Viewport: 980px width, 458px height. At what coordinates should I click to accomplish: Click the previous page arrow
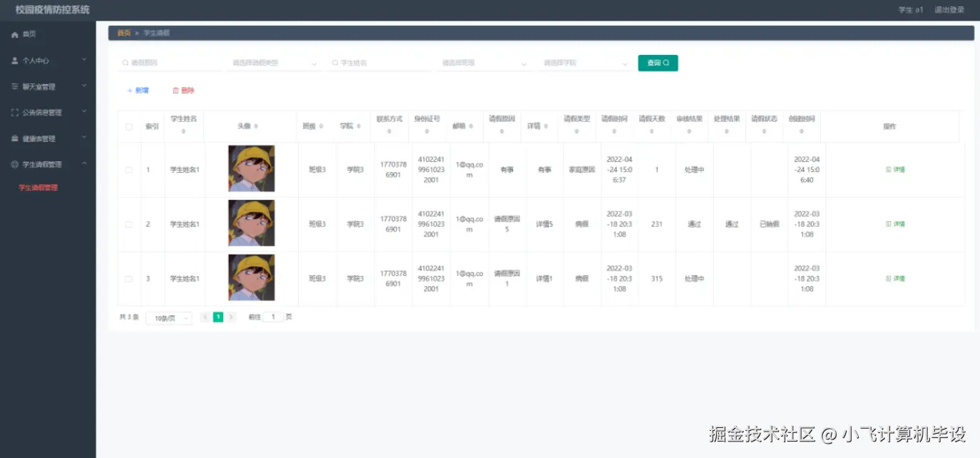click(205, 317)
